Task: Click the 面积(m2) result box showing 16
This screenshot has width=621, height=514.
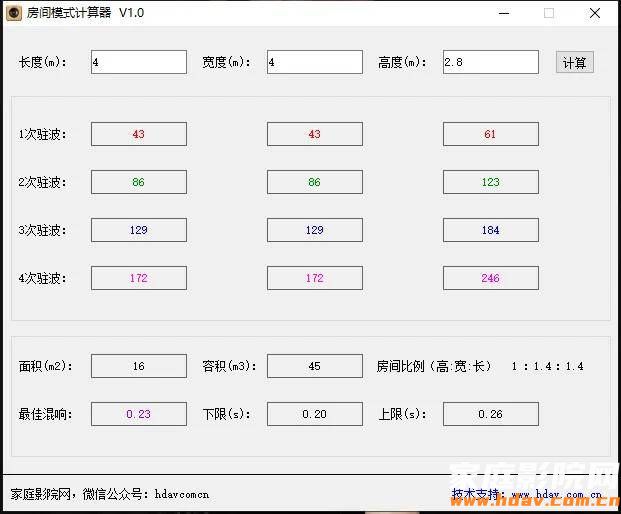Action: [x=139, y=366]
